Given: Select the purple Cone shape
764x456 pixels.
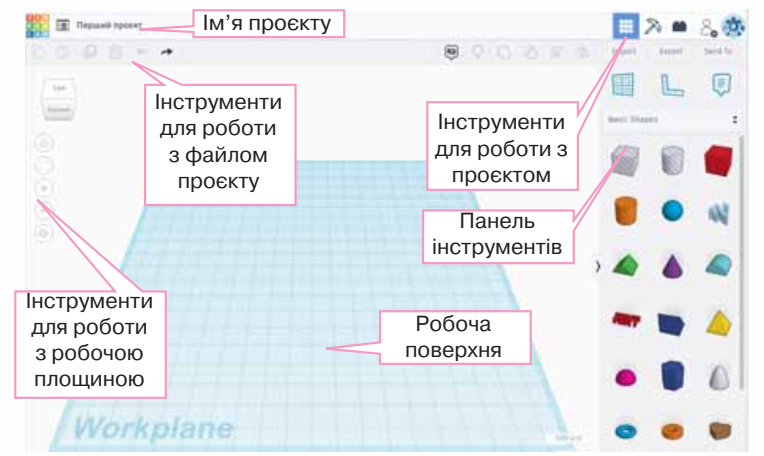Looking at the screenshot, I should click(670, 265).
